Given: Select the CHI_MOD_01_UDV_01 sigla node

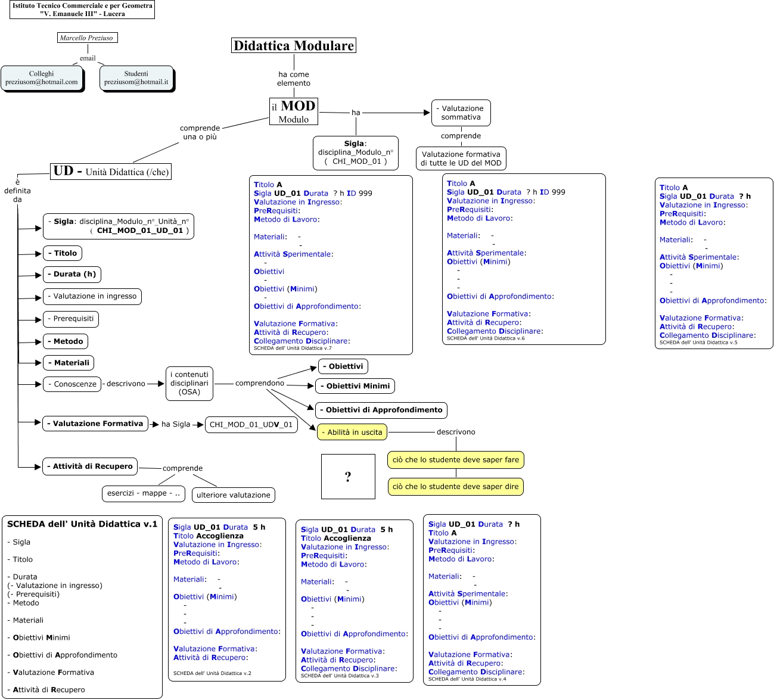Looking at the screenshot, I should point(251,425).
